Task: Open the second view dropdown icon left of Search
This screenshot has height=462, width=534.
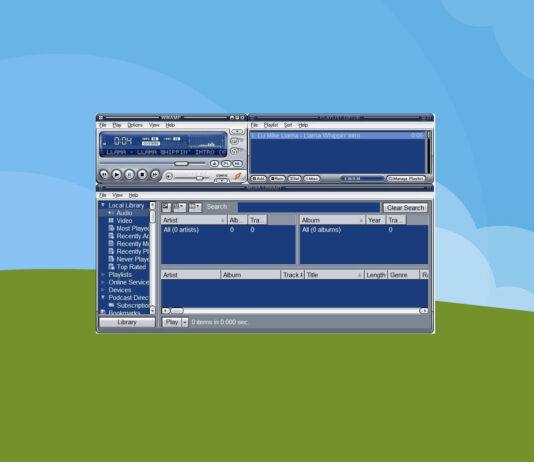Action: (179, 207)
